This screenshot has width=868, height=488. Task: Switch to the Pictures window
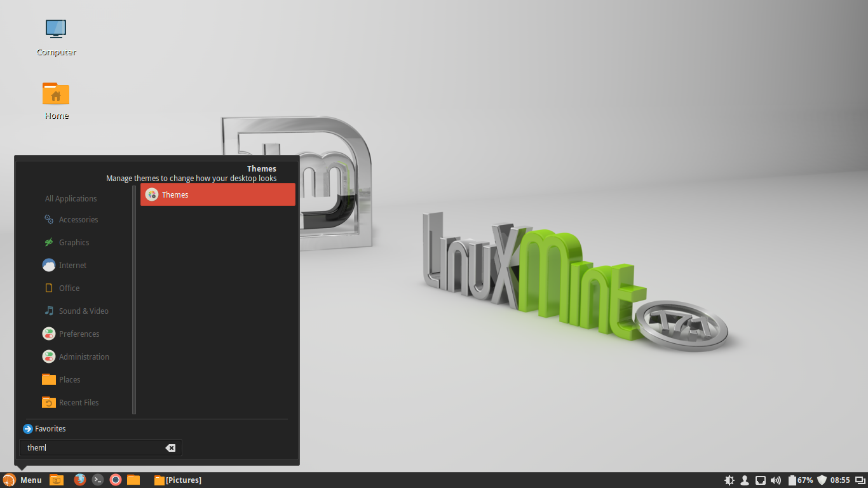(x=178, y=480)
